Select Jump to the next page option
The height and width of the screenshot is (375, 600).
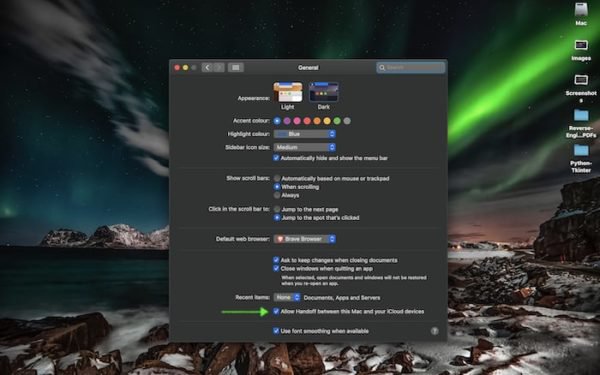277,209
